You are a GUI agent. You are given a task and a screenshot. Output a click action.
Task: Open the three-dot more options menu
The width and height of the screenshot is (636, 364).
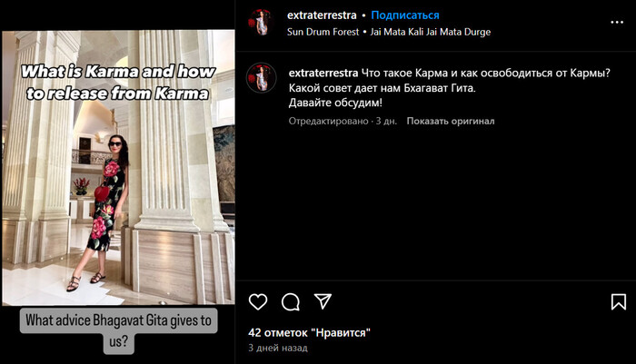point(617,23)
